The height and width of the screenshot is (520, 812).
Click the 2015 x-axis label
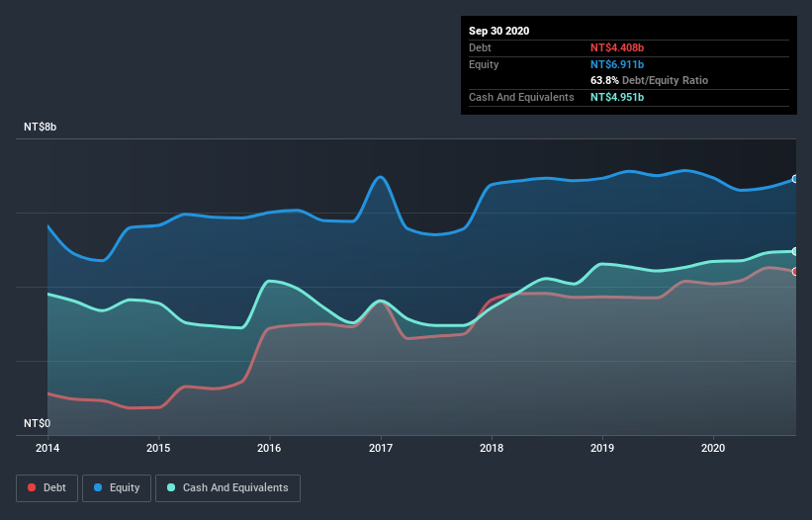click(x=158, y=448)
